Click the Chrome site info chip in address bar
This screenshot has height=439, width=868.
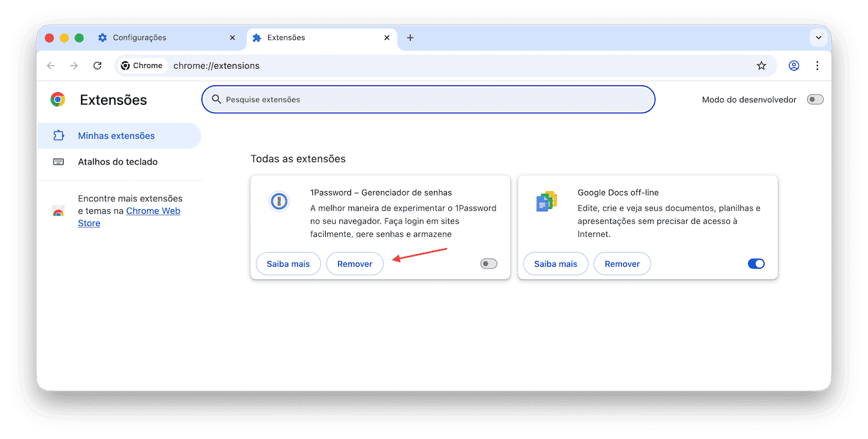142,65
